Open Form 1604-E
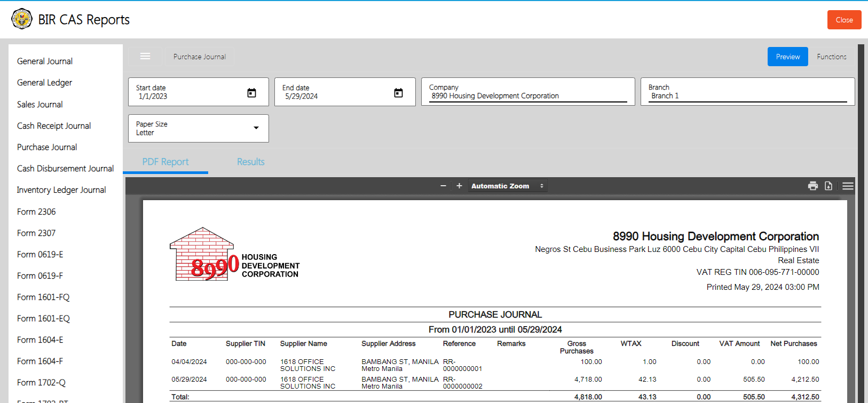 click(x=40, y=340)
